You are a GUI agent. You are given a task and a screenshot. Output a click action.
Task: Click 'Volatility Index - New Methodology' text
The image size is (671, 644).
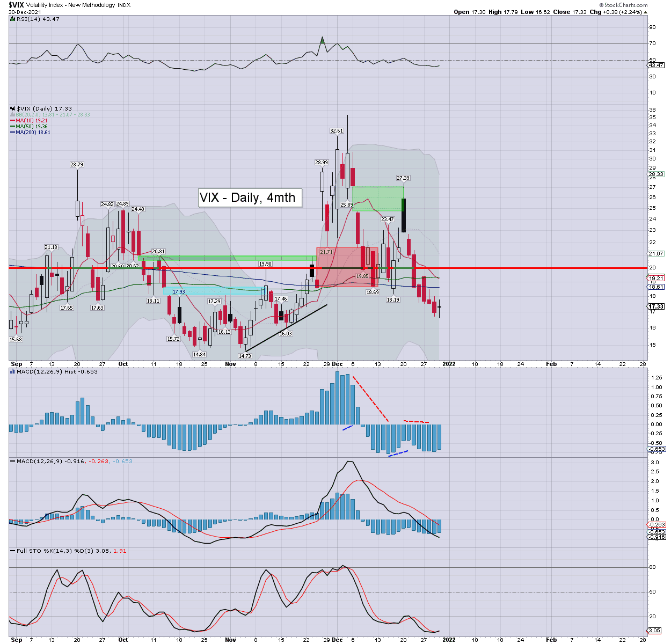point(69,5)
